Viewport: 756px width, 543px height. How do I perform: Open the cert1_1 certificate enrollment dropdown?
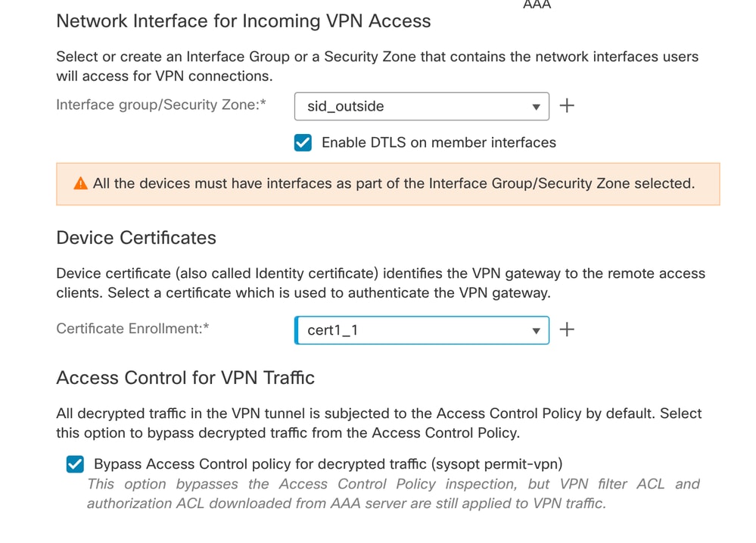pyautogui.click(x=422, y=330)
